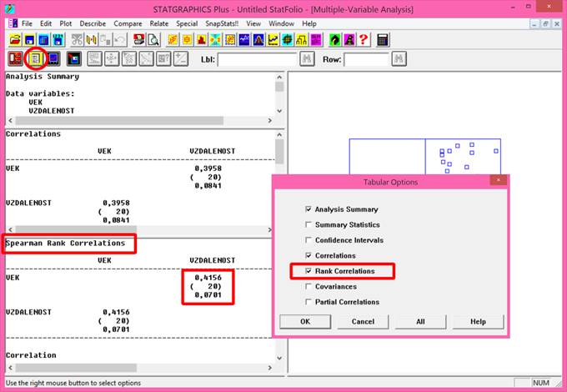Viewport: 567px width, 392px height.
Task: Click binoculars button beside Row field
Action: (399, 59)
